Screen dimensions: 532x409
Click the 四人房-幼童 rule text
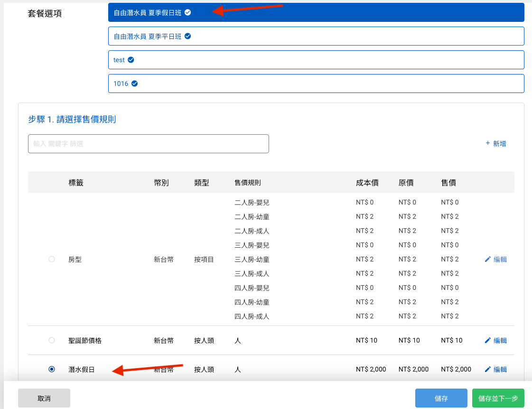(x=252, y=302)
